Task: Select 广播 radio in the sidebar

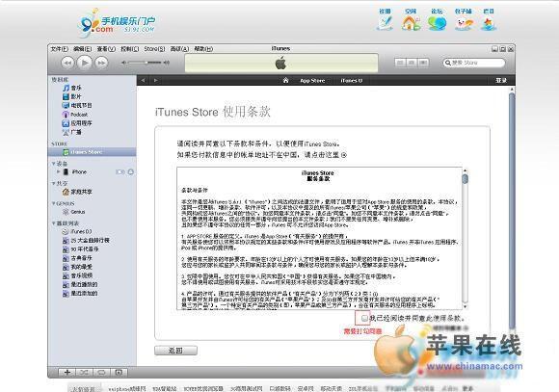Action: pyautogui.click(x=72, y=132)
